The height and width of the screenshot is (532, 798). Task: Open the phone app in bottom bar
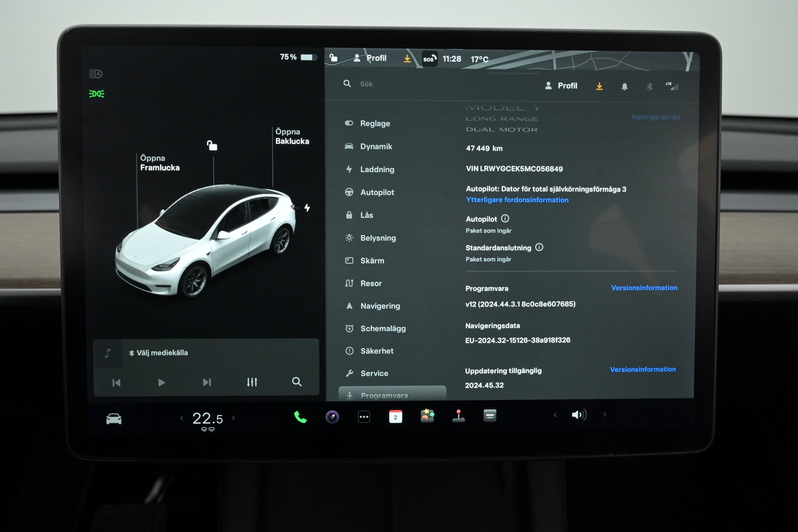(x=300, y=417)
